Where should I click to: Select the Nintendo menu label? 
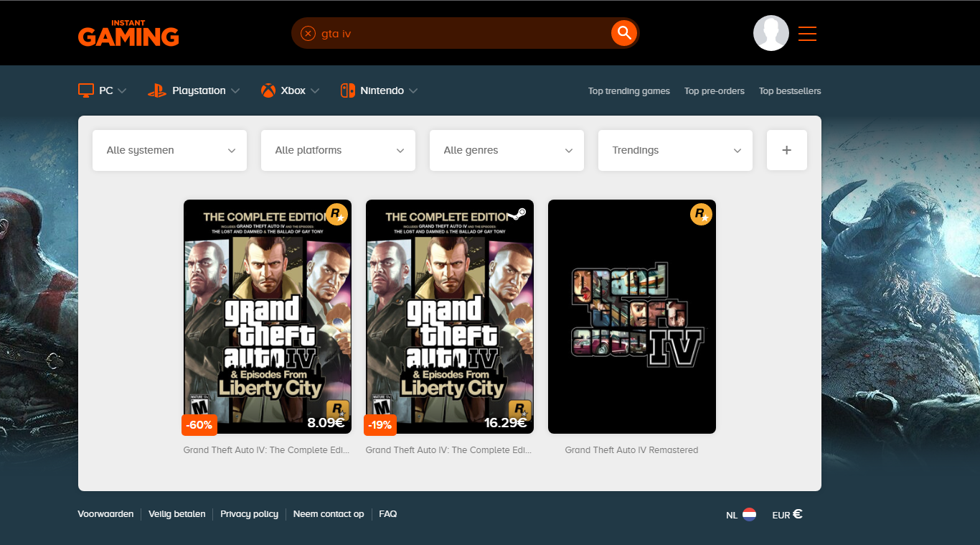pyautogui.click(x=382, y=91)
